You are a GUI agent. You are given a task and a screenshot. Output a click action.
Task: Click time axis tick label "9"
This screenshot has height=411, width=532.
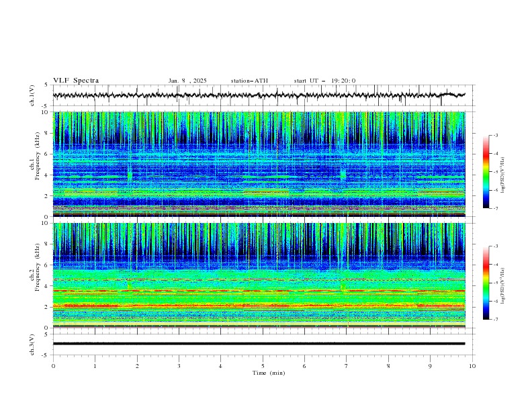pyautogui.click(x=430, y=366)
